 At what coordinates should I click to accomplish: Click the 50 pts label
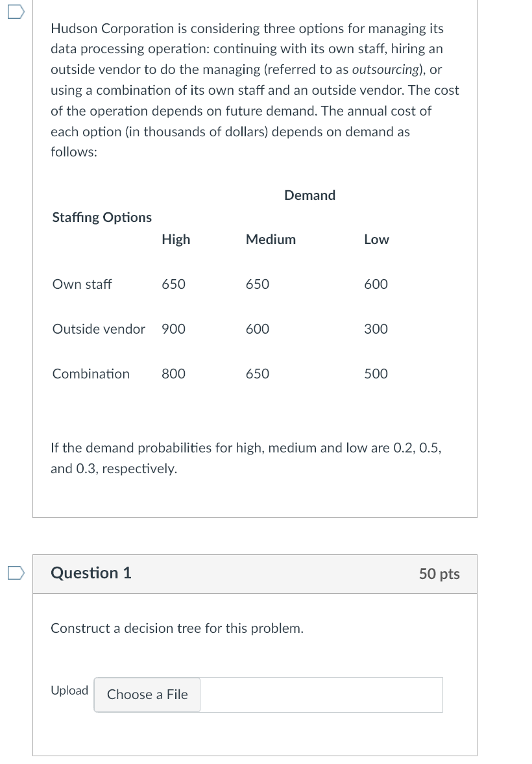(x=439, y=574)
